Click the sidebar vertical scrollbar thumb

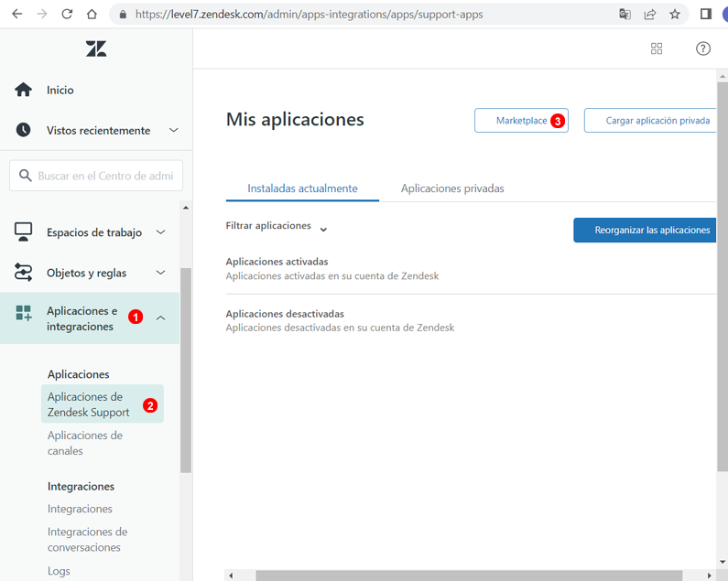pyautogui.click(x=186, y=371)
